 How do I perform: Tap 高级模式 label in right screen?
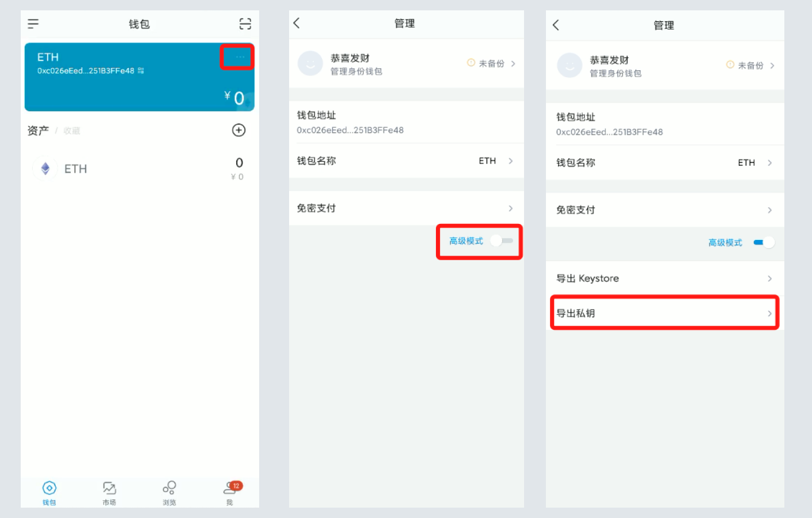pyautogui.click(x=725, y=242)
